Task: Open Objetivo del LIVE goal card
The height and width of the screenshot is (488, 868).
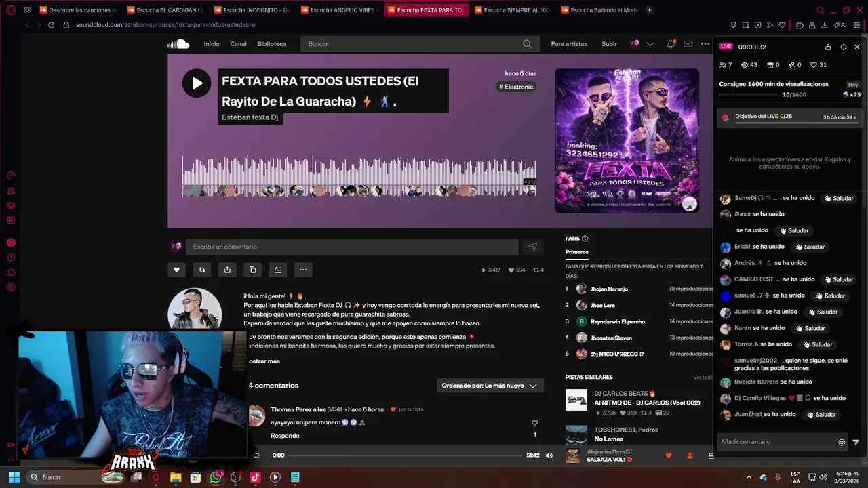Action: click(x=790, y=117)
